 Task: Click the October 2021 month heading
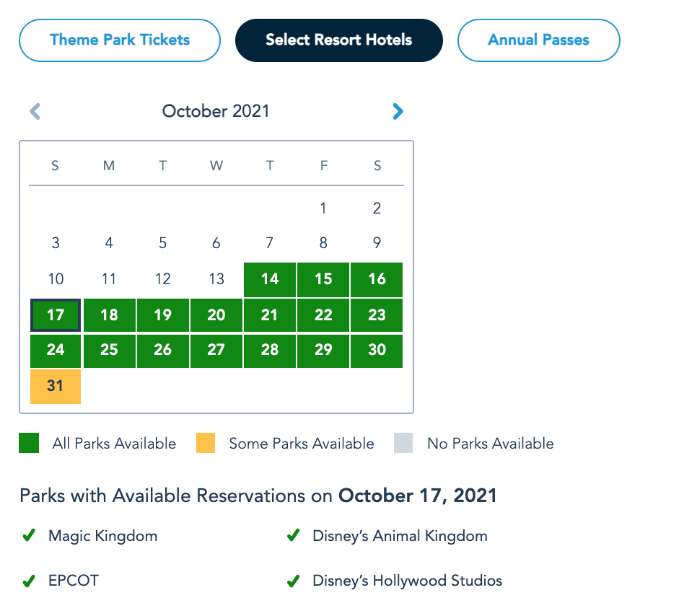point(216,111)
